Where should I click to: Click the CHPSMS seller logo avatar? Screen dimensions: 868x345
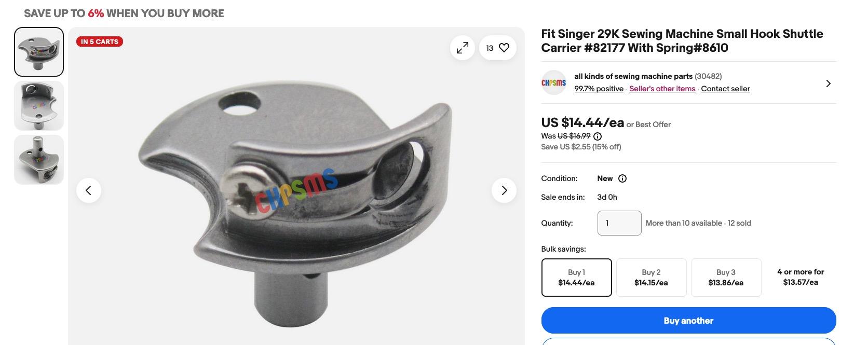(553, 83)
